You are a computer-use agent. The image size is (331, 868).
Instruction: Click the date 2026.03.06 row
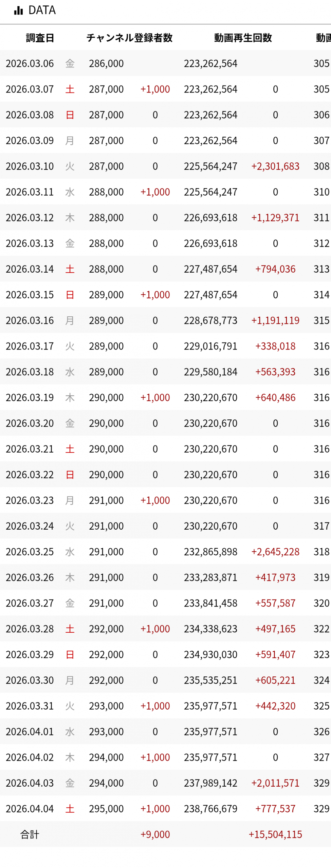click(30, 63)
